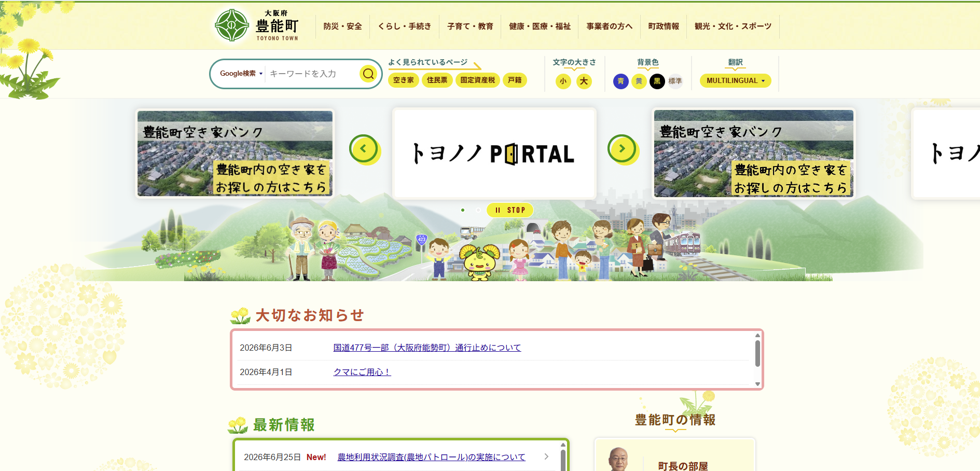Open left 豊能町空き家バンク banner
This screenshot has height=471, width=980.
pyautogui.click(x=235, y=153)
